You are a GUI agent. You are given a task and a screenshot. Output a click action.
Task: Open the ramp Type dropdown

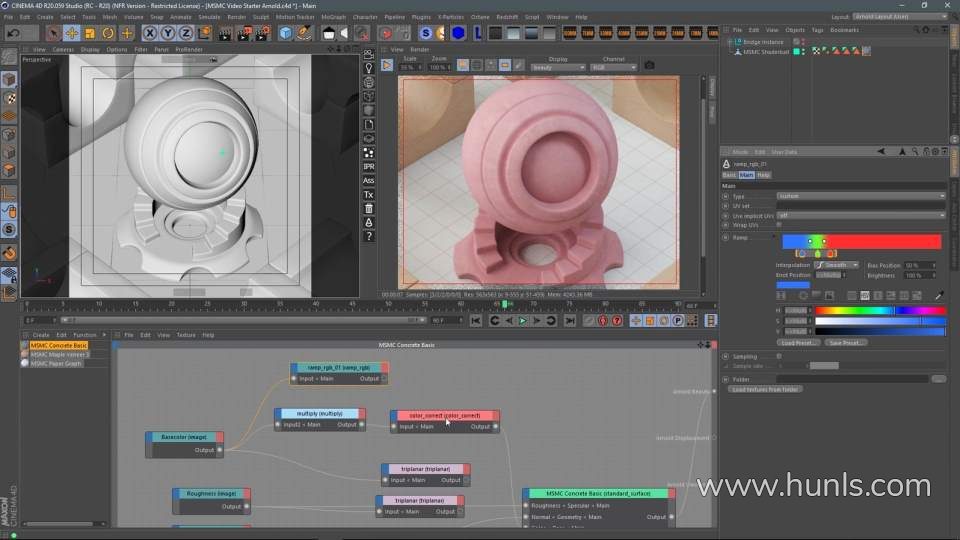point(860,196)
